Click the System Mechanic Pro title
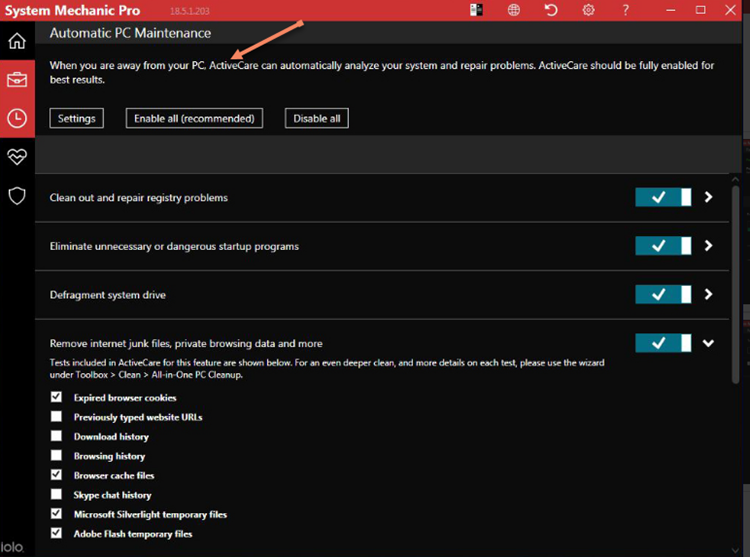Screen dimensions: 750x557 [x=72, y=11]
